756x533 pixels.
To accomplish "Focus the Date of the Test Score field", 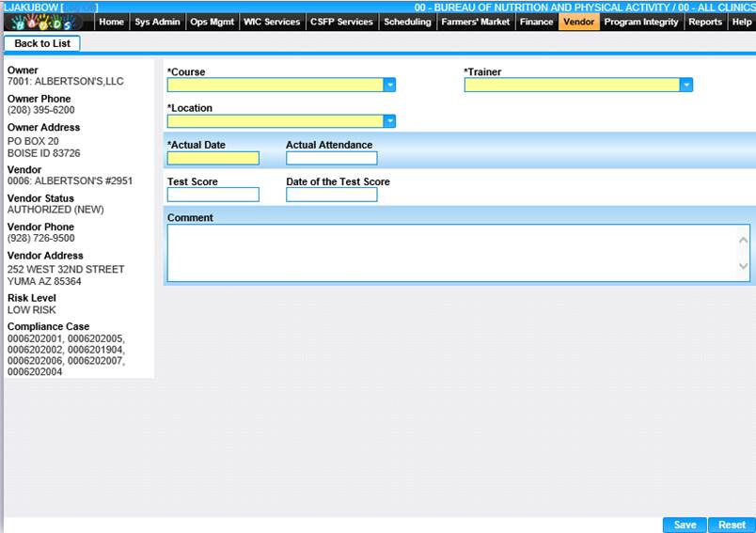I will point(332,195).
